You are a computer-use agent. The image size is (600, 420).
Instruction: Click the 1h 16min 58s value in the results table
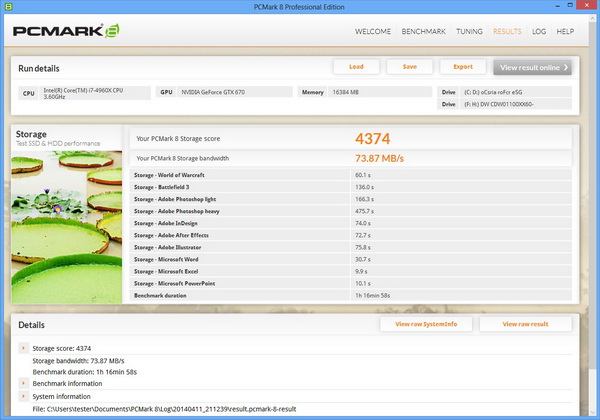click(372, 295)
